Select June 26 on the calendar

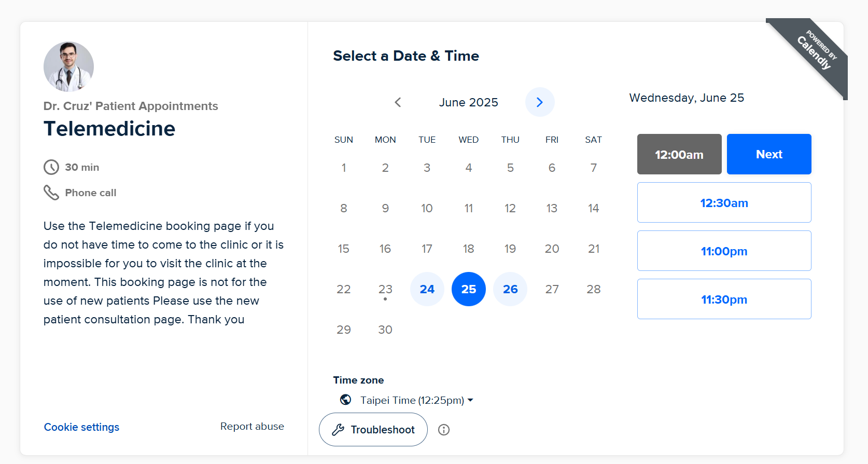click(510, 289)
